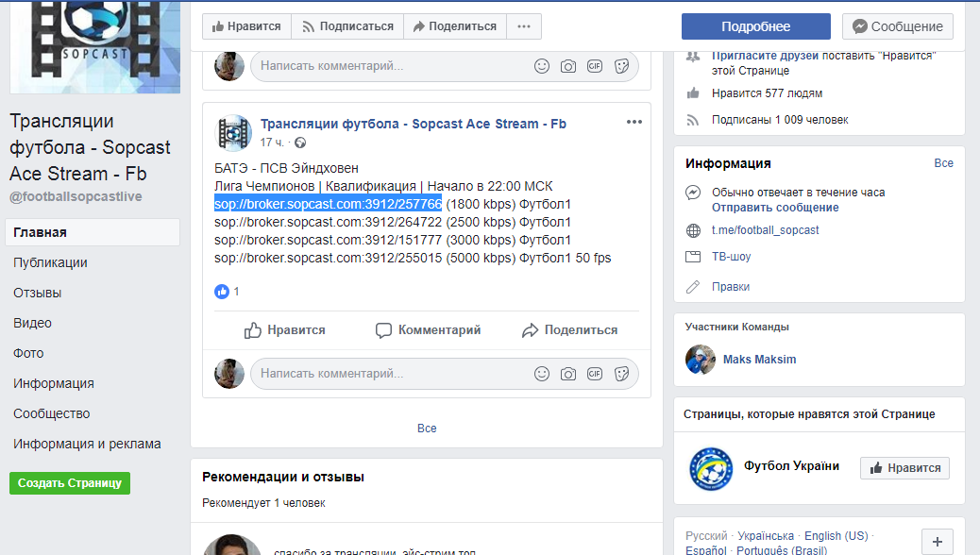Click the sopcast link ending 255015
This screenshot has width=980, height=555.
tap(329, 258)
